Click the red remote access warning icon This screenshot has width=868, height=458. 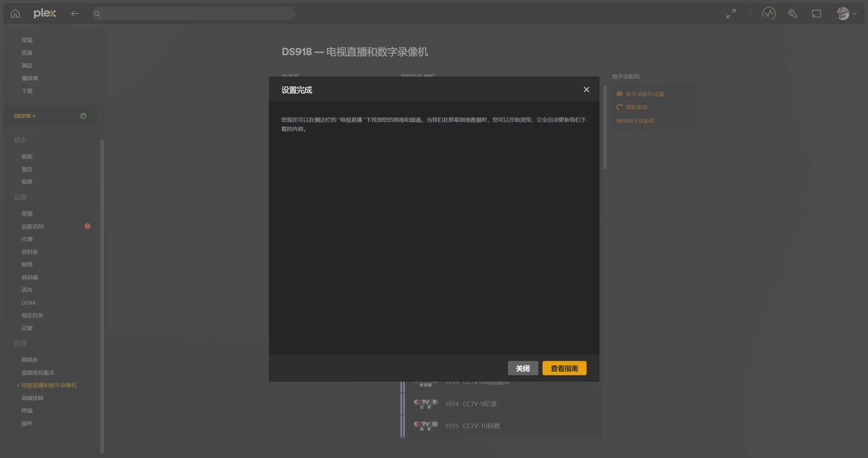coord(87,226)
